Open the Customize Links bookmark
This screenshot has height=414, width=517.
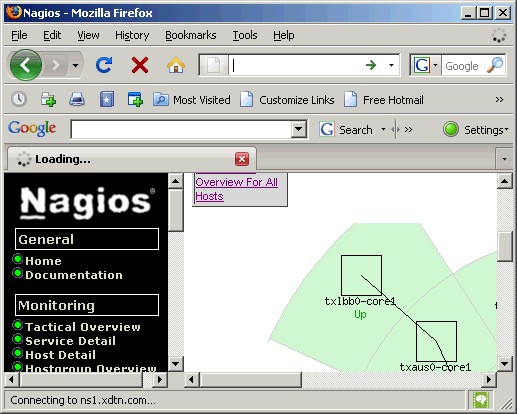[287, 100]
